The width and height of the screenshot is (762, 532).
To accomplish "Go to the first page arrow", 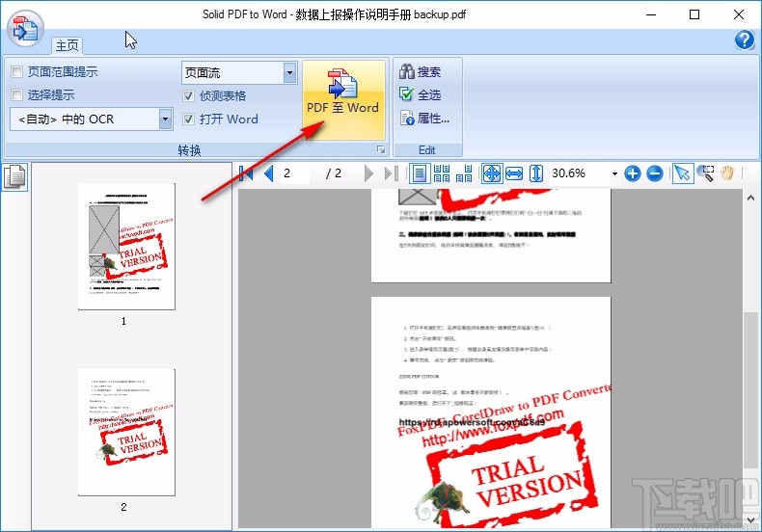I will 246,173.
